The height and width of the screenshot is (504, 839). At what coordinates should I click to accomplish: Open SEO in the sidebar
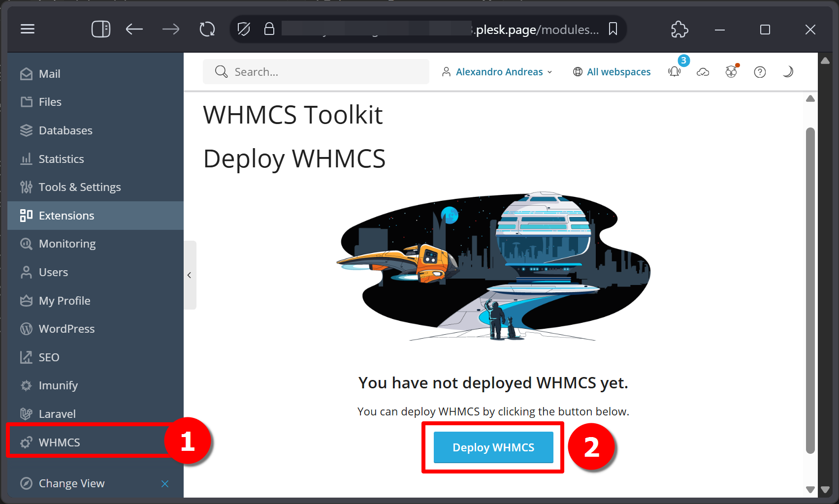(96, 357)
